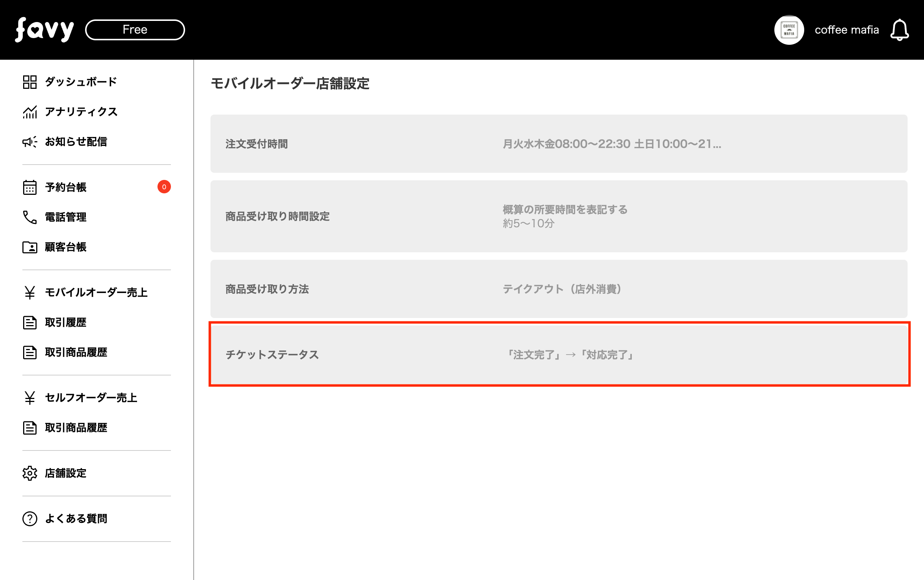Open 注文受付時間 setting row
Screen dimensions: 924x580
pos(558,144)
